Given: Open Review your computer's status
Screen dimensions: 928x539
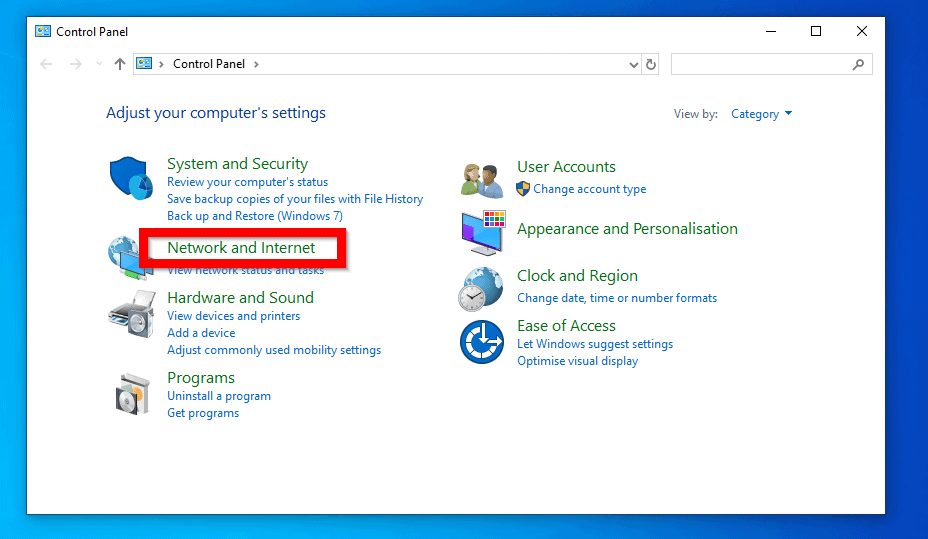Looking at the screenshot, I should point(247,182).
